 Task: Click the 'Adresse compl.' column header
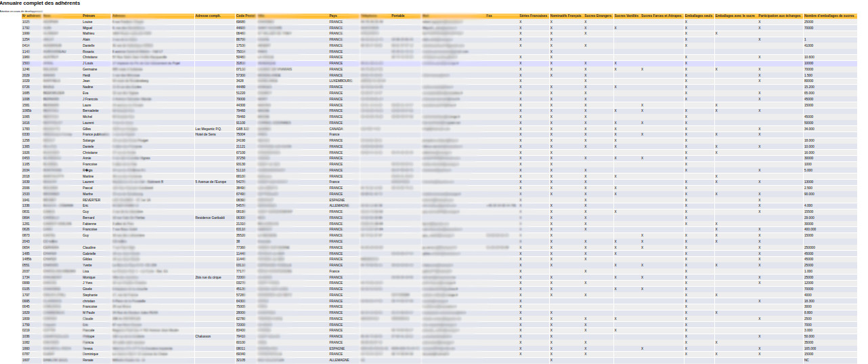(207, 16)
